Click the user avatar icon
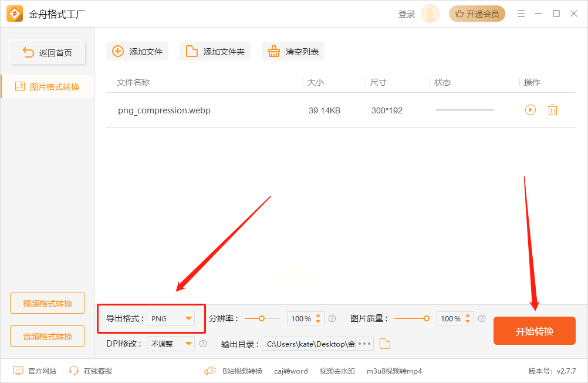 (430, 14)
